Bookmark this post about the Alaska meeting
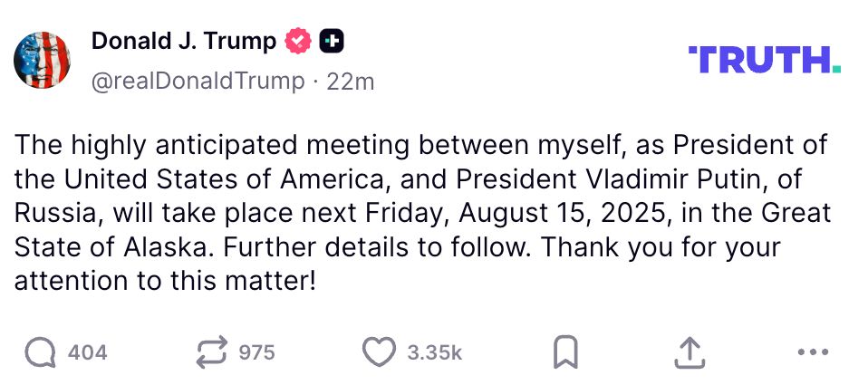This screenshot has width=868, height=385. coord(565,351)
